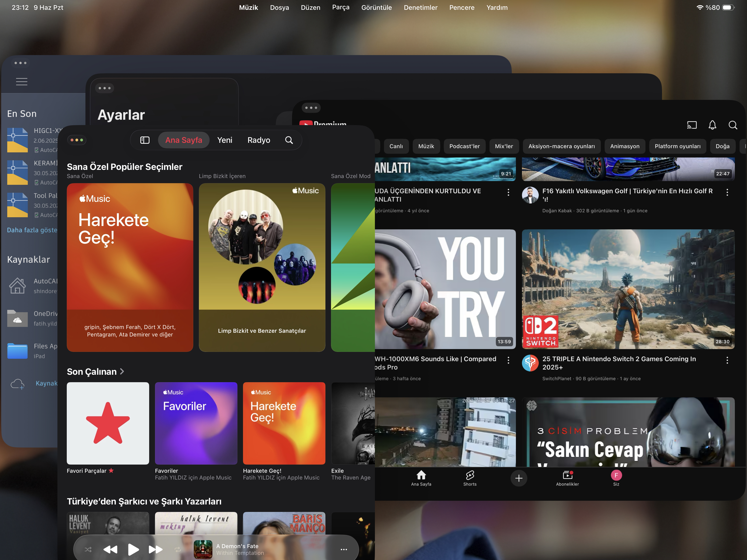Filter YouTube by Animasyon chip

tap(625, 146)
